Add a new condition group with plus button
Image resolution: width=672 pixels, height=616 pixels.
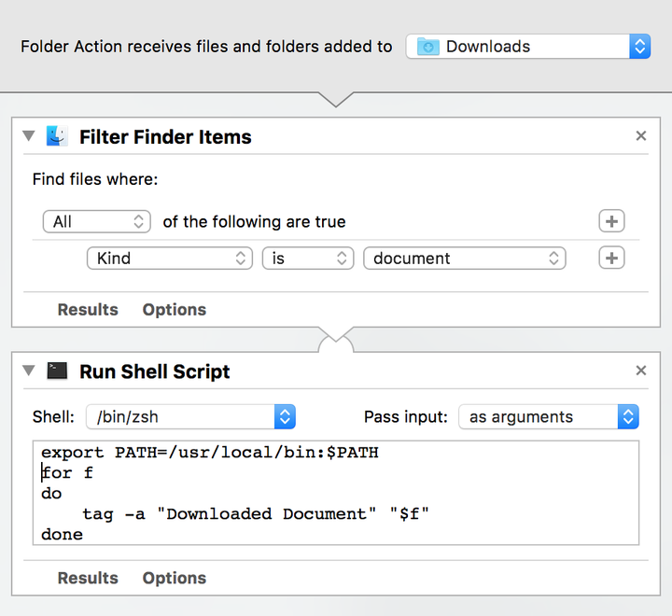(x=611, y=221)
